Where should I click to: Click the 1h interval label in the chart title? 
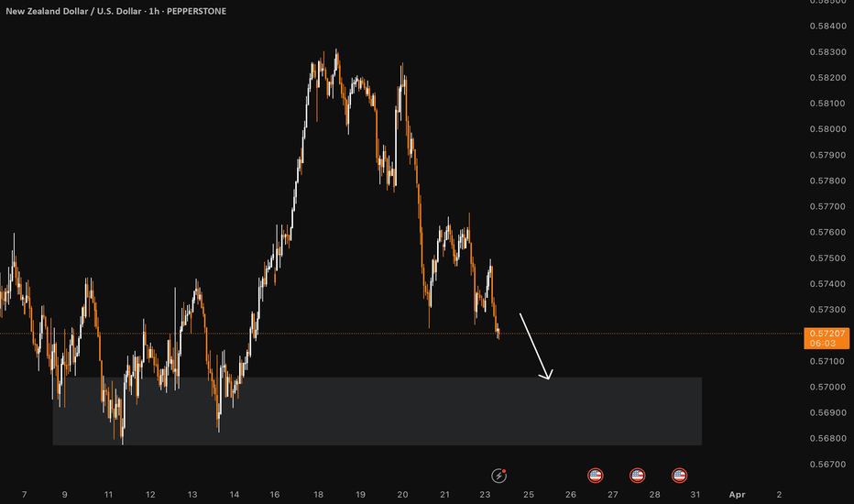[154, 11]
